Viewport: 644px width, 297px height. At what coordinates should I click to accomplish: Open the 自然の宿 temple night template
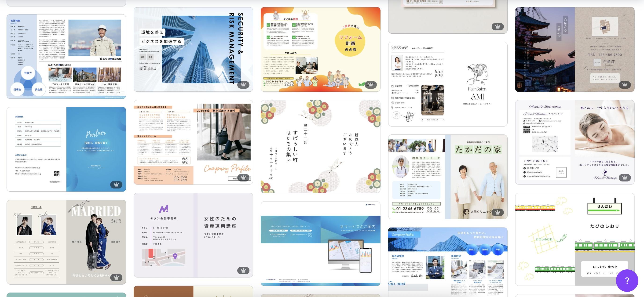(575, 49)
